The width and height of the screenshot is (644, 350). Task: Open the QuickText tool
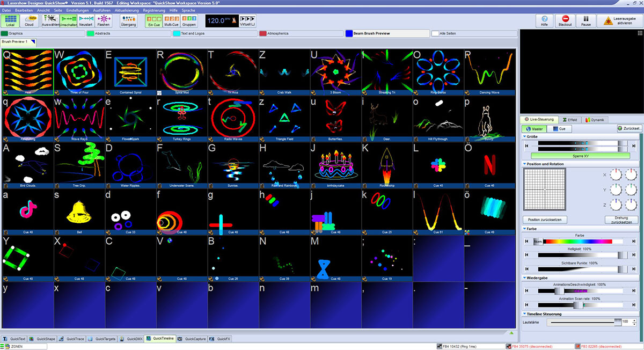coord(14,339)
